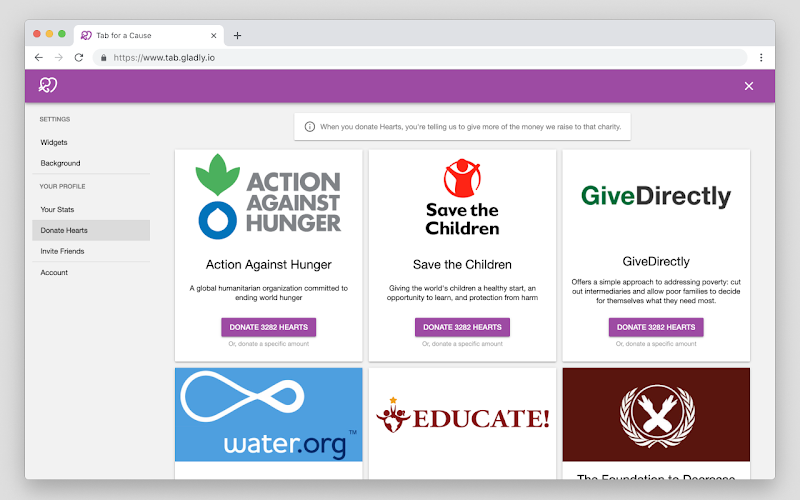Viewport: 800px width, 500px height.
Task: Click the browser back arrow
Action: point(39,58)
